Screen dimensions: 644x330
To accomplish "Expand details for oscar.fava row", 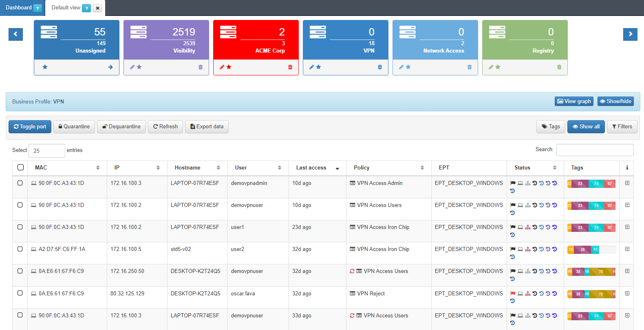I will coord(627,293).
